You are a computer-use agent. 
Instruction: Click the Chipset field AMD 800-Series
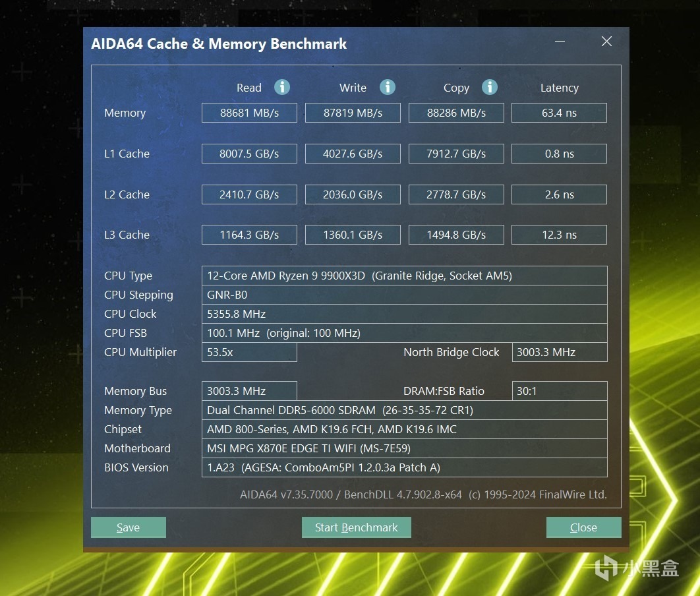tap(405, 429)
